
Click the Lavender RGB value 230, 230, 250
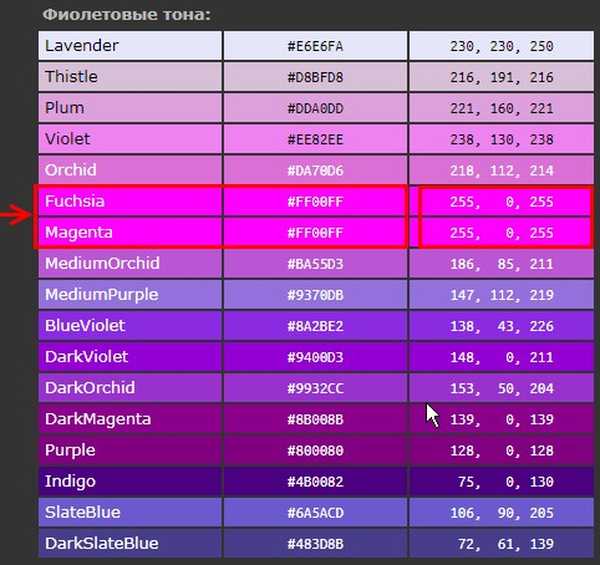[x=500, y=46]
